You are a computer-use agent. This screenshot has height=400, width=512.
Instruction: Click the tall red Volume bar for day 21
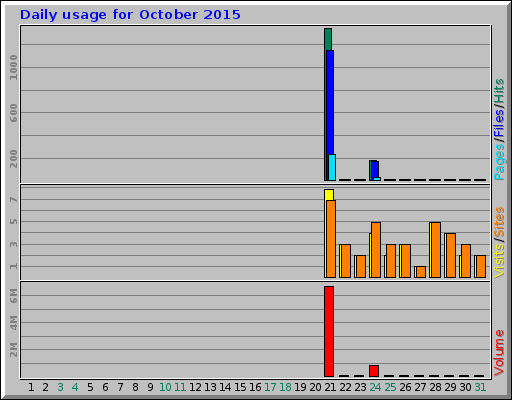tap(329, 331)
